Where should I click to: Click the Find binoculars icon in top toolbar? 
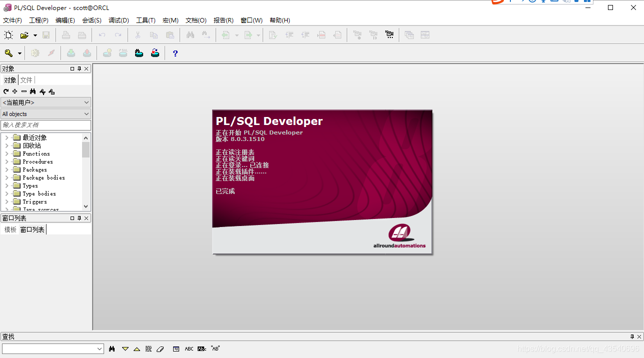coord(190,35)
